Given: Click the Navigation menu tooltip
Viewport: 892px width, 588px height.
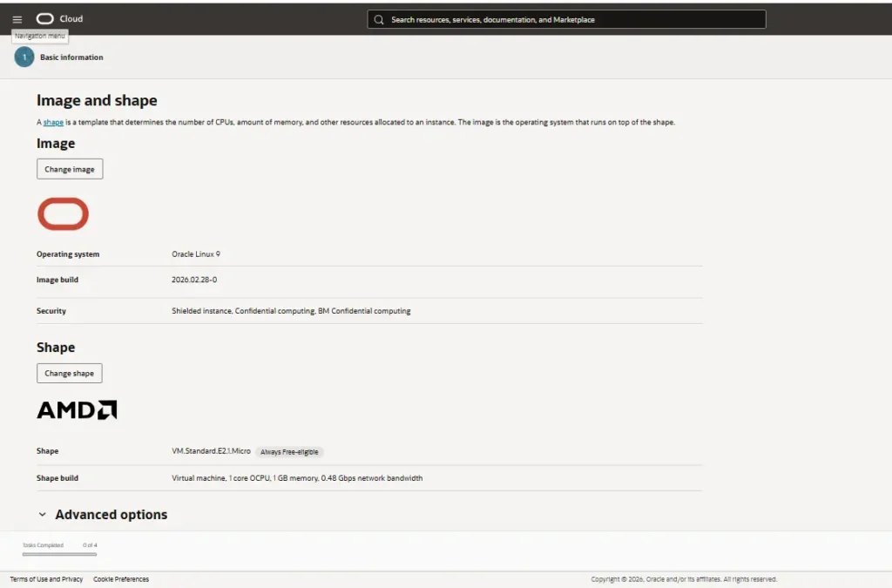Looking at the screenshot, I should point(39,35).
